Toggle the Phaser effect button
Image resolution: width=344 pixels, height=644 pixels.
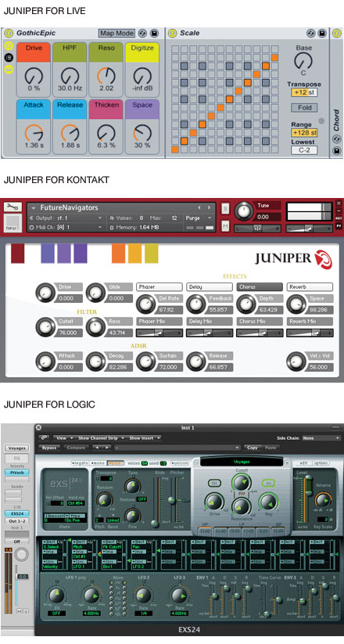pos(159,286)
